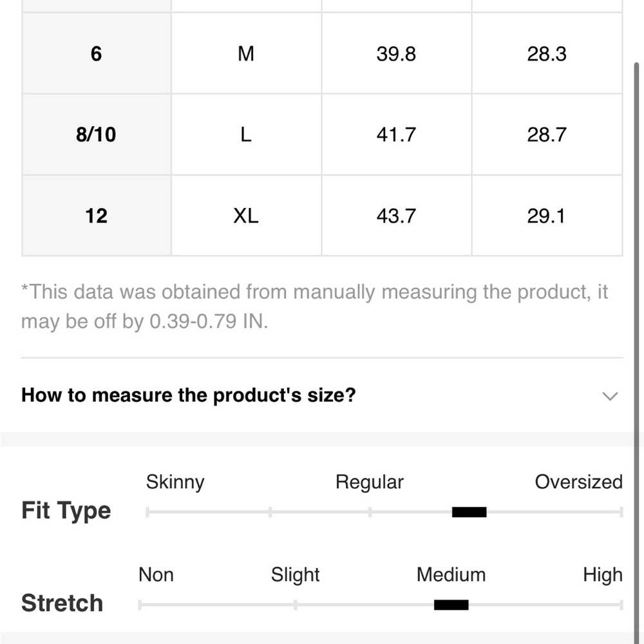This screenshot has height=644, width=644.
Task: Click the Stretch slider black indicator
Action: [x=451, y=605]
